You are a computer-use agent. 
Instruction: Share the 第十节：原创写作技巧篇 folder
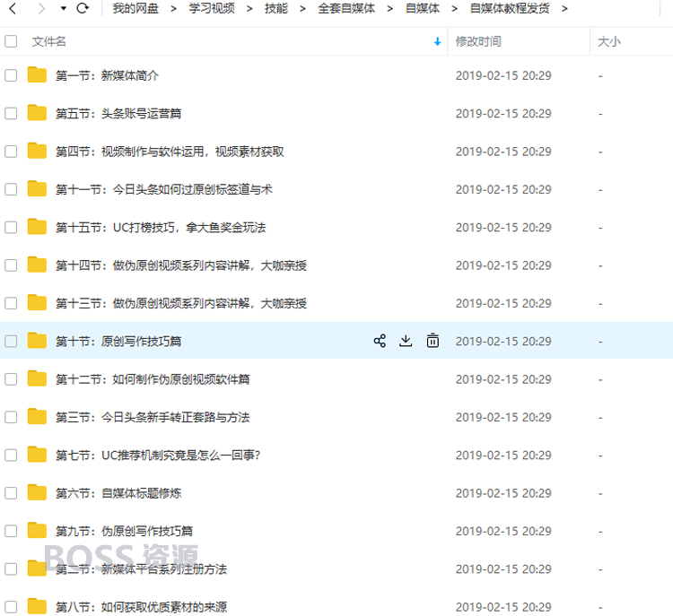pyautogui.click(x=380, y=341)
